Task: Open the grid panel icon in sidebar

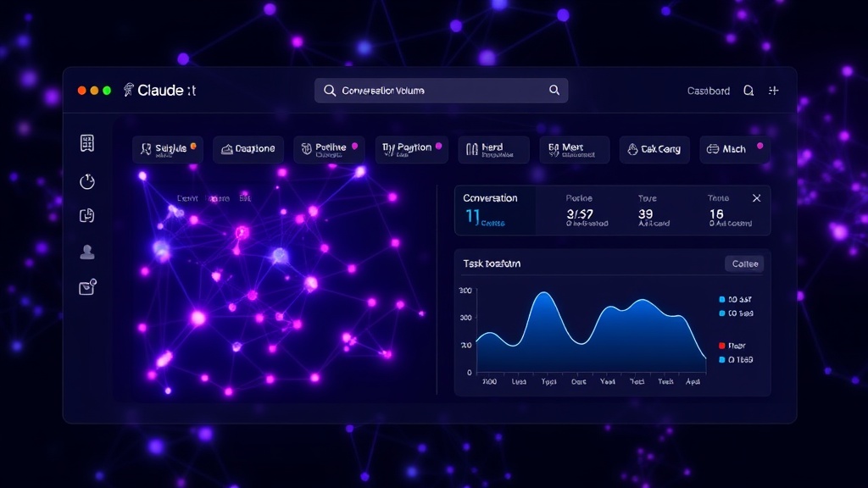Action: coord(87,142)
